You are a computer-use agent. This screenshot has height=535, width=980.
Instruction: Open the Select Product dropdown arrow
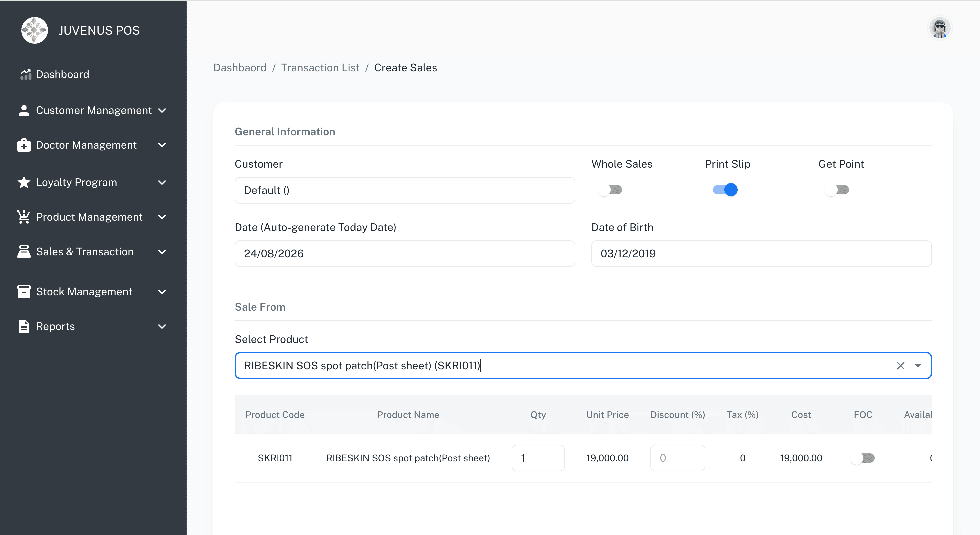tap(918, 366)
